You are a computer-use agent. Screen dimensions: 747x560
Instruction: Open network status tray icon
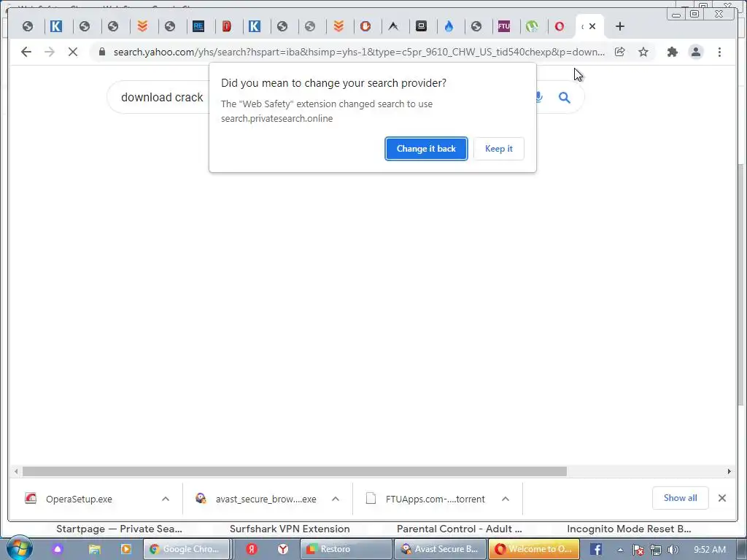[656, 550]
